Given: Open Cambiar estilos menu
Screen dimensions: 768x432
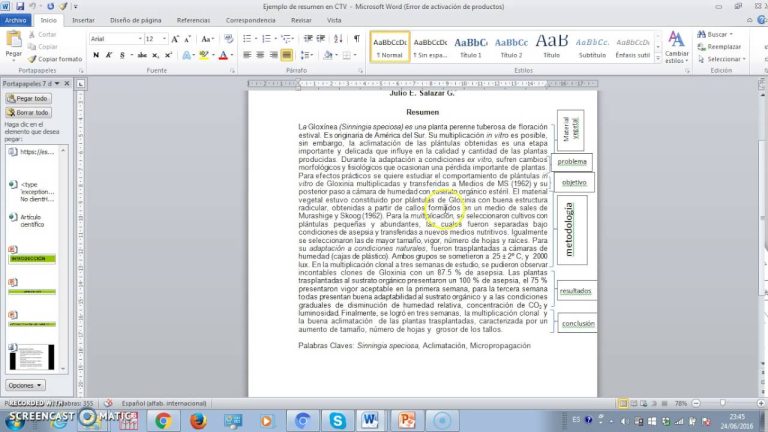Looking at the screenshot, I should click(x=676, y=47).
